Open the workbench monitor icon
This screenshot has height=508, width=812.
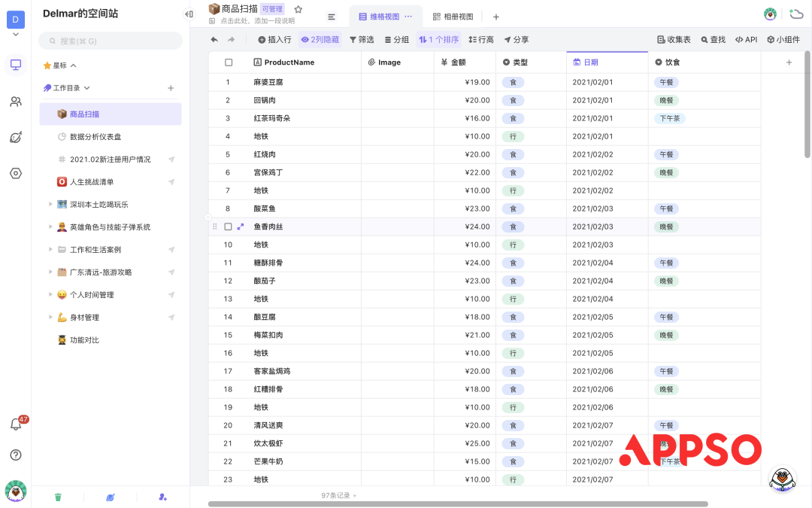click(16, 65)
